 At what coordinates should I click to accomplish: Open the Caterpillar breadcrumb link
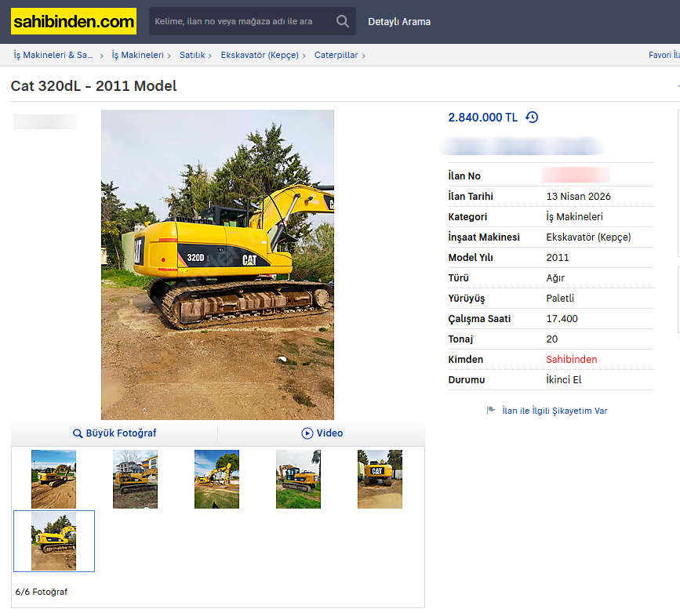click(336, 55)
